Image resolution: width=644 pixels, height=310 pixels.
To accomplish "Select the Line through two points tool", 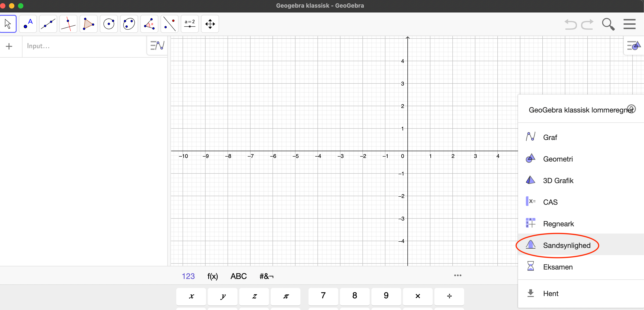I will click(48, 24).
